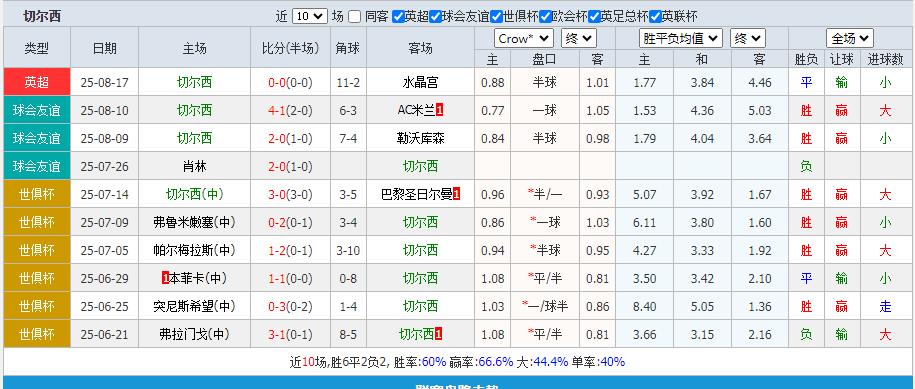Click score 2-0 for the 肖林 match
The height and width of the screenshot is (389, 915).
coord(277,167)
